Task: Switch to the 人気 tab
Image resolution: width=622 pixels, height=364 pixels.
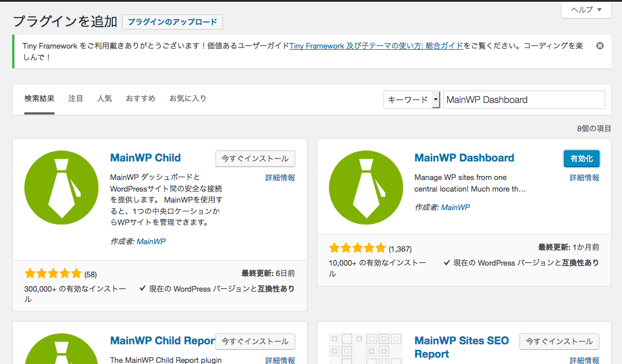Action: [x=104, y=98]
